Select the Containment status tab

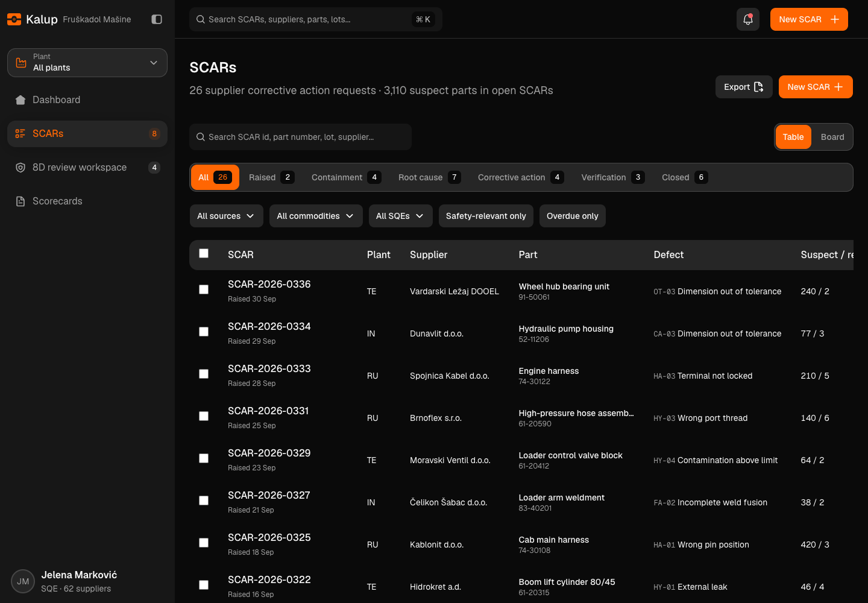point(346,177)
